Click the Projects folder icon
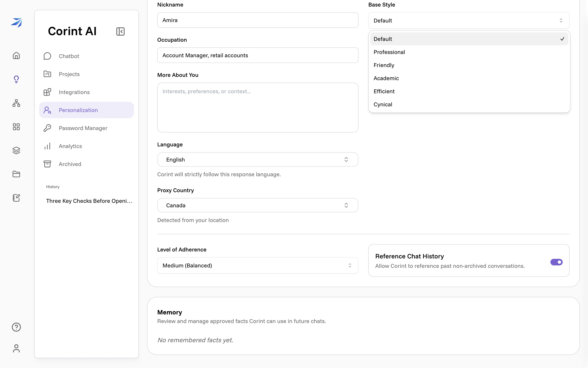588x368 pixels. [47, 74]
